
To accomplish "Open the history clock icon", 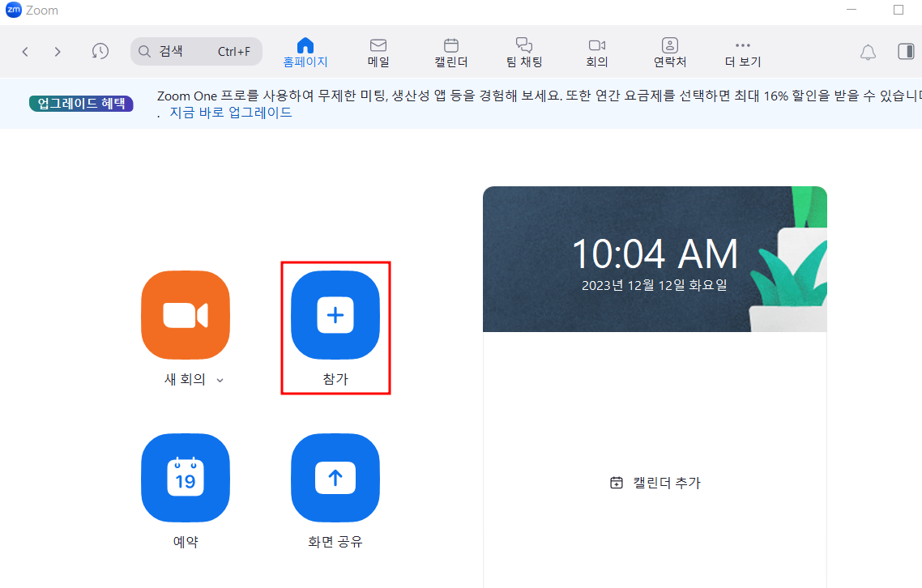I will [100, 51].
